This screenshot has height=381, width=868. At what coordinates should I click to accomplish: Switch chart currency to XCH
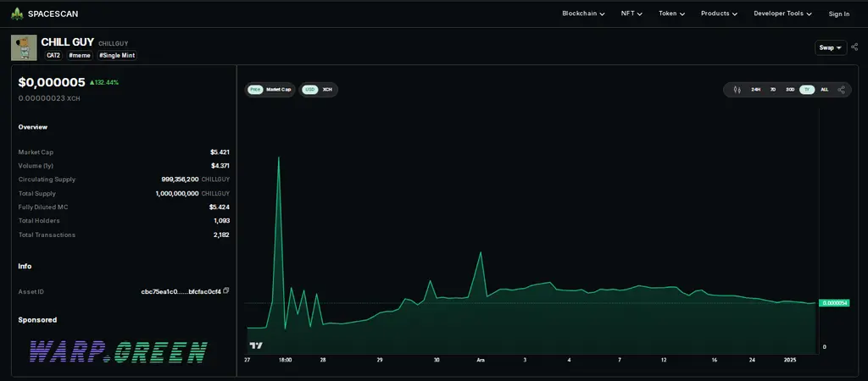(327, 90)
